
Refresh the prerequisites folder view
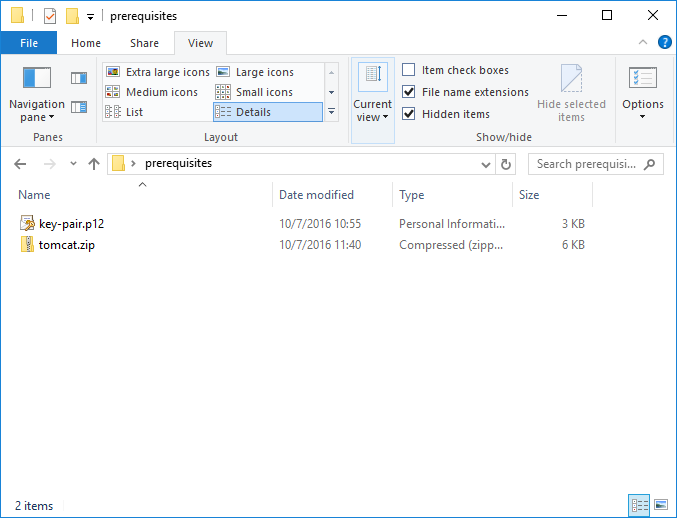pos(506,164)
